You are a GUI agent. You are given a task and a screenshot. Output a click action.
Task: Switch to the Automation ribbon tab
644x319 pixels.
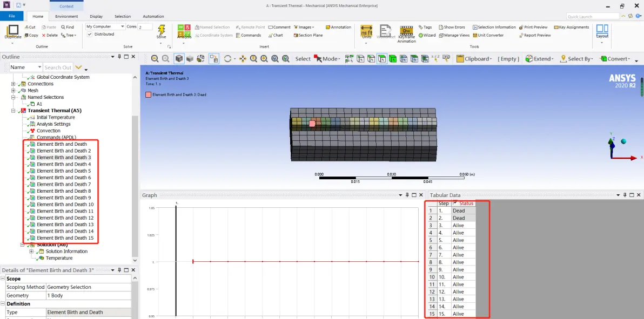[153, 16]
